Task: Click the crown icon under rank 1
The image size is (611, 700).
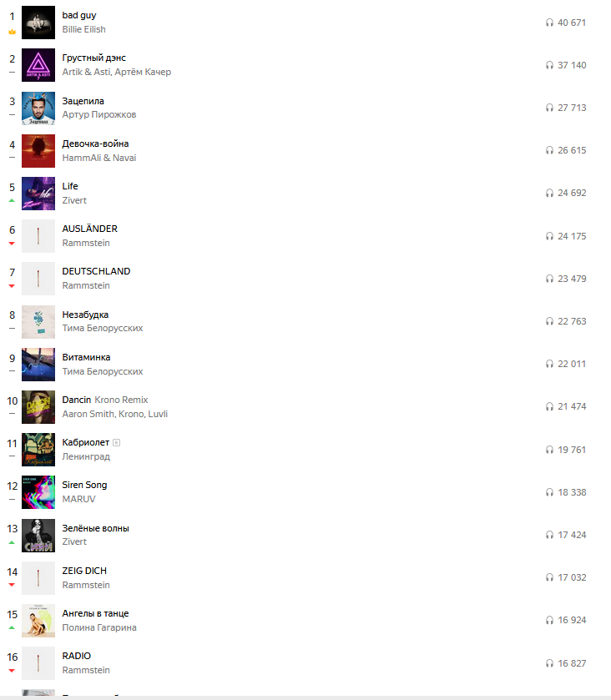Action: click(12, 32)
